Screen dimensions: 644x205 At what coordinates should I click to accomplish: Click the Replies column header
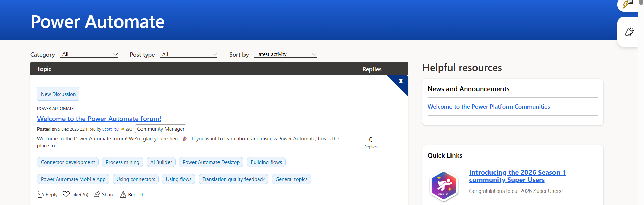372,69
